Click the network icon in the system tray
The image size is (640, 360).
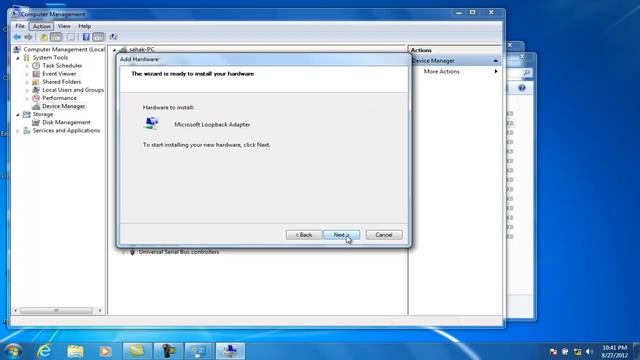(577, 351)
